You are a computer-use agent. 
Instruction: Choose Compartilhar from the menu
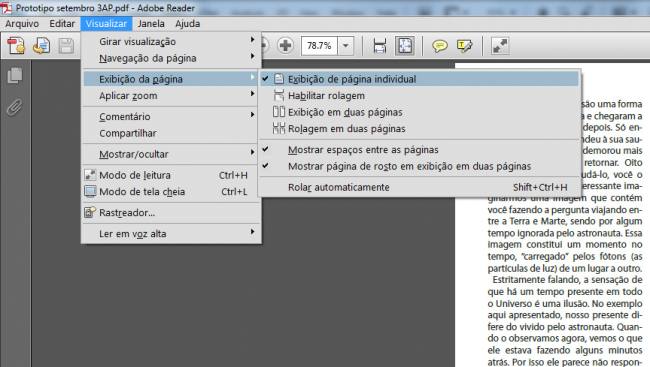[x=171, y=133]
